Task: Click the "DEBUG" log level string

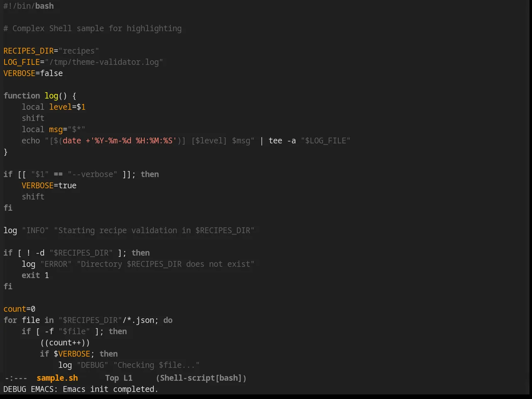Action: [92, 365]
